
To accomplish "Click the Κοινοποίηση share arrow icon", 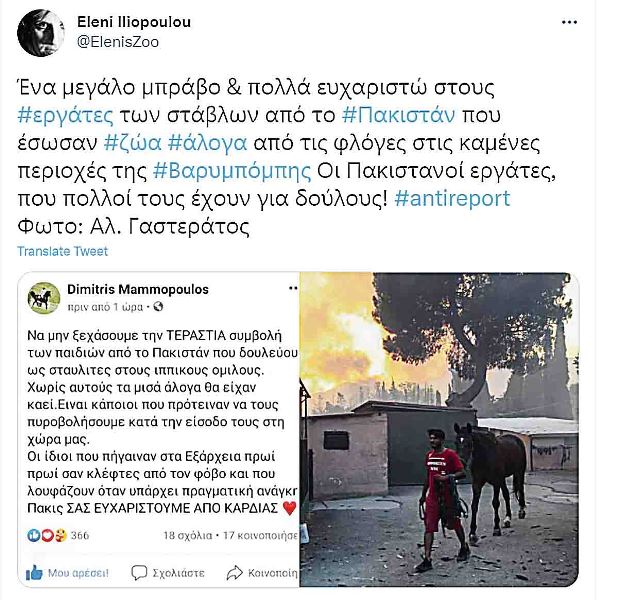I will [x=235, y=572].
